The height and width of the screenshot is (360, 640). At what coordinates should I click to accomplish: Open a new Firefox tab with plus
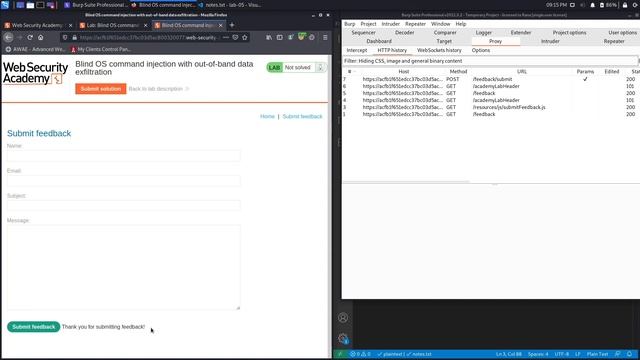pyautogui.click(x=232, y=25)
